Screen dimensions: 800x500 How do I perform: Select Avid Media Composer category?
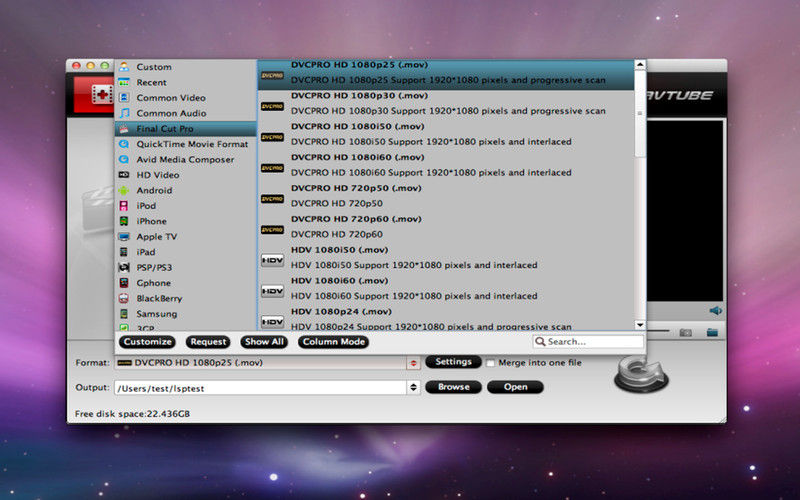(186, 159)
